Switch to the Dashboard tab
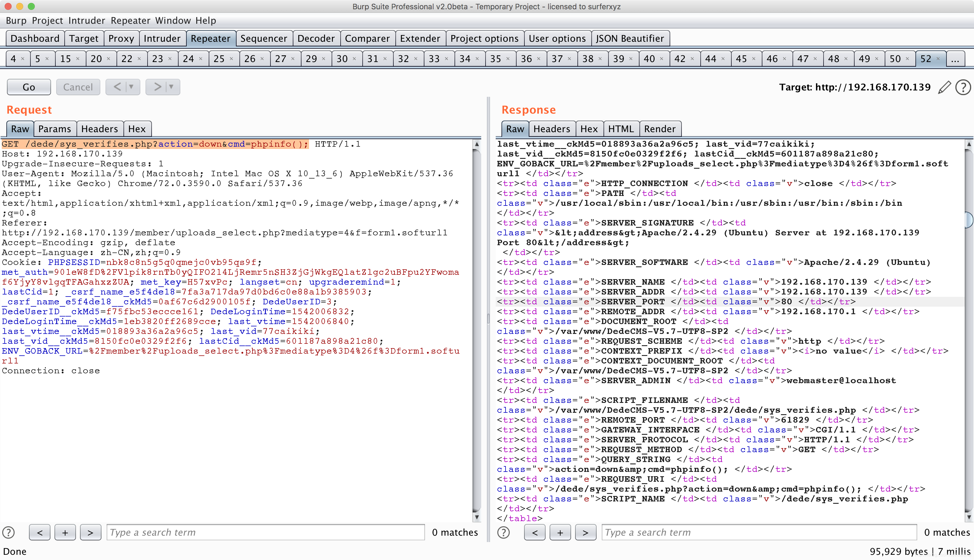Viewport: 974px width, 560px height. 35,39
